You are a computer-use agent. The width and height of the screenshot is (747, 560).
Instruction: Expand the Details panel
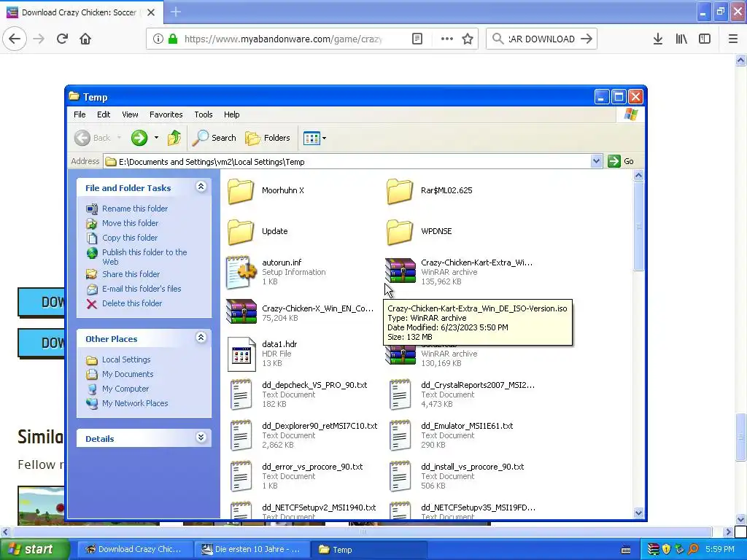click(201, 437)
